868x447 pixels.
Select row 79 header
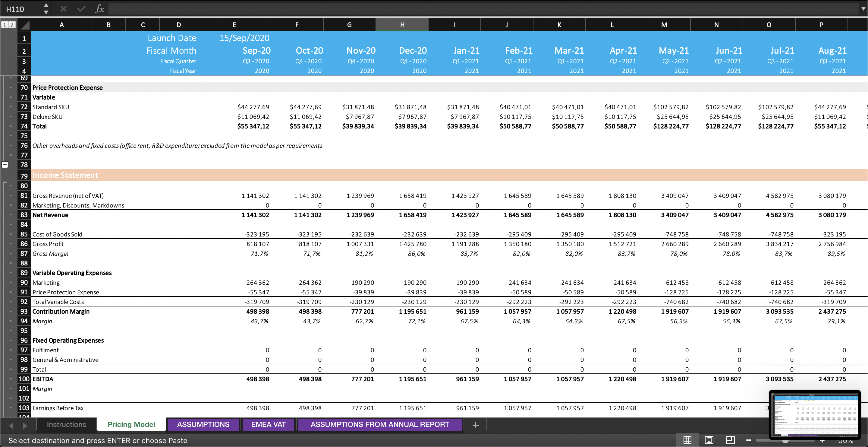coord(24,176)
